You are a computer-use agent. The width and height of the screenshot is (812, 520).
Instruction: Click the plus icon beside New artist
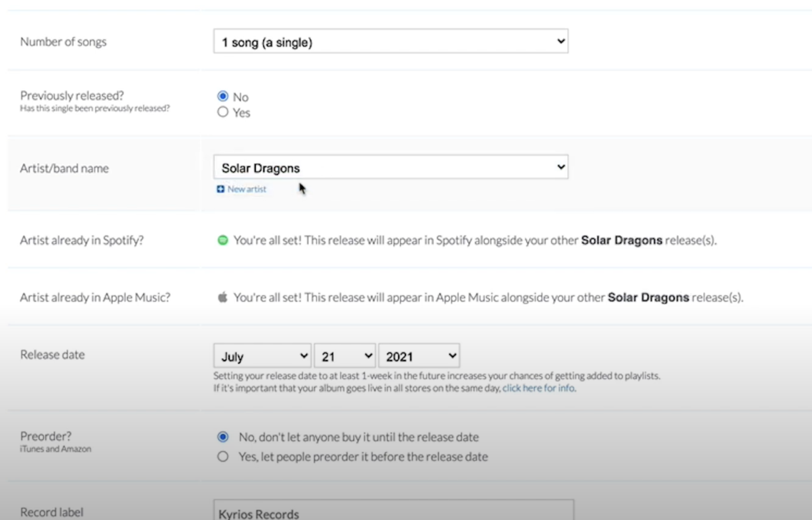point(220,189)
